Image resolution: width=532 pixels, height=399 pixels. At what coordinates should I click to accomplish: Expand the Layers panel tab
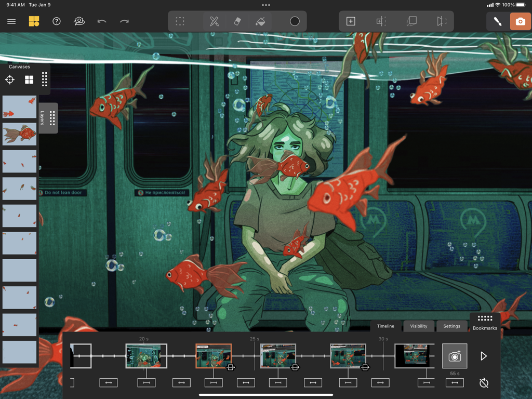point(48,118)
